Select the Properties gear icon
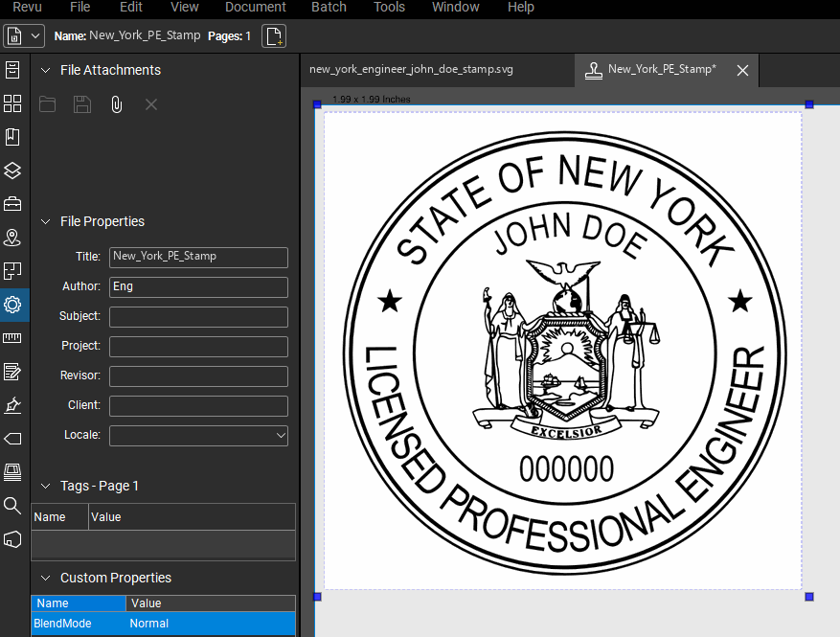The height and width of the screenshot is (637, 840). tap(12, 305)
